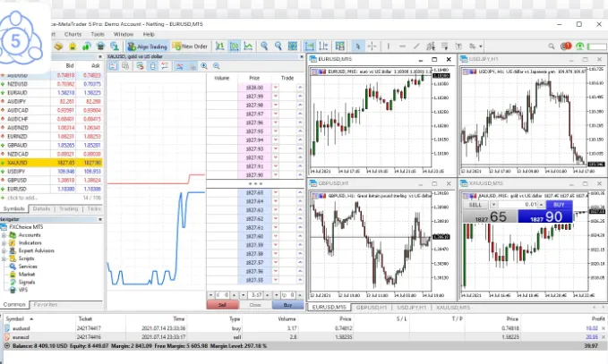This screenshot has width=608, height=364.
Task: Expand Expert Advisors node in Navigator
Action: pyautogui.click(x=4, y=250)
